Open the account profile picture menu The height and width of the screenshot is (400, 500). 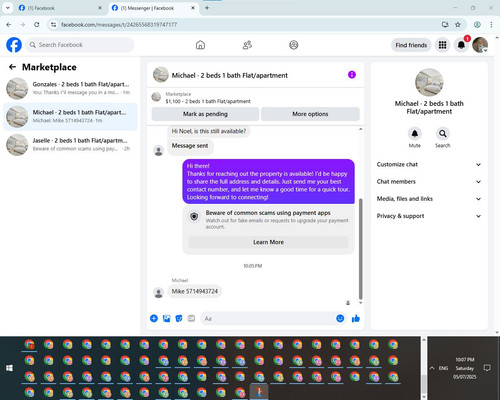coord(480,45)
